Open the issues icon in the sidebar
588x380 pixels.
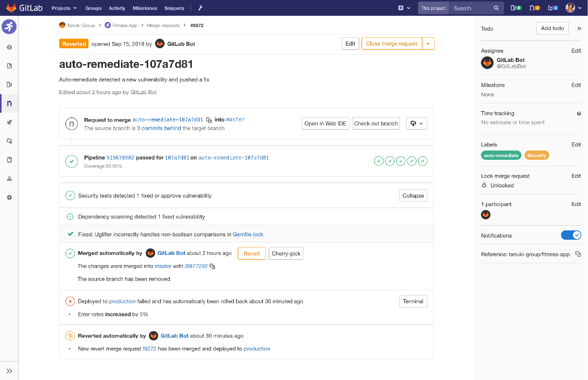(x=9, y=85)
